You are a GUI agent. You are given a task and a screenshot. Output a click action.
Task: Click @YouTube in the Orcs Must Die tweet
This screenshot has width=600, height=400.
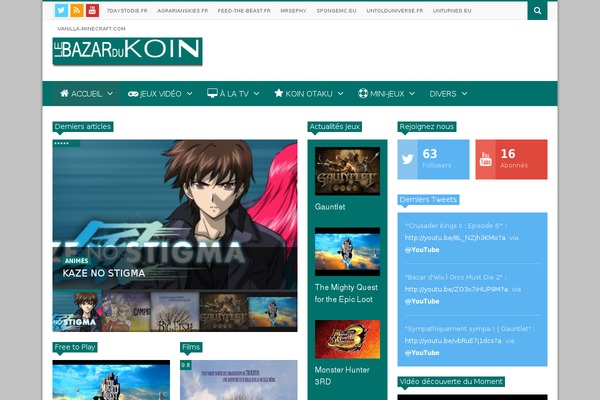422,301
